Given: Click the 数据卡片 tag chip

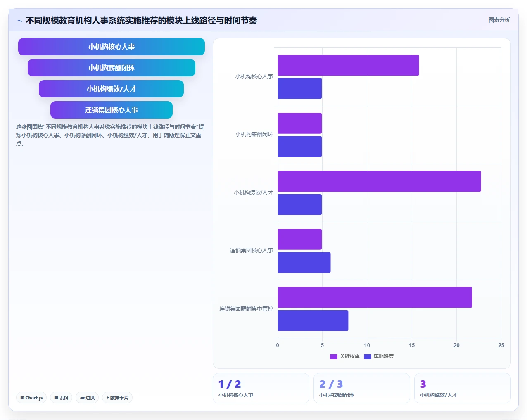Looking at the screenshot, I should coord(117,398).
